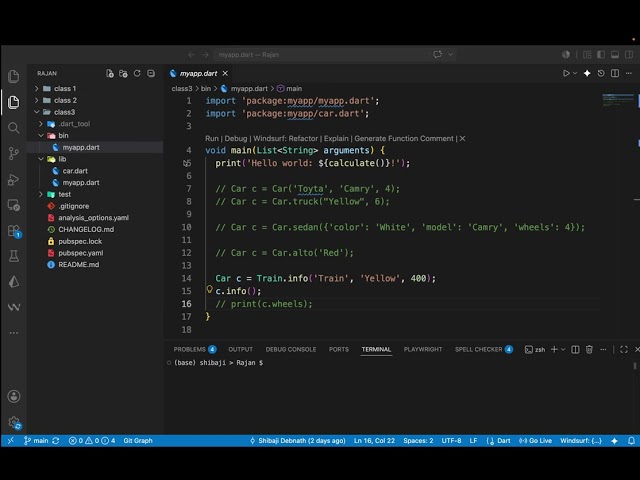Click Spaces: 2 indentation setting
Screen dimensions: 640x480
coord(418,441)
